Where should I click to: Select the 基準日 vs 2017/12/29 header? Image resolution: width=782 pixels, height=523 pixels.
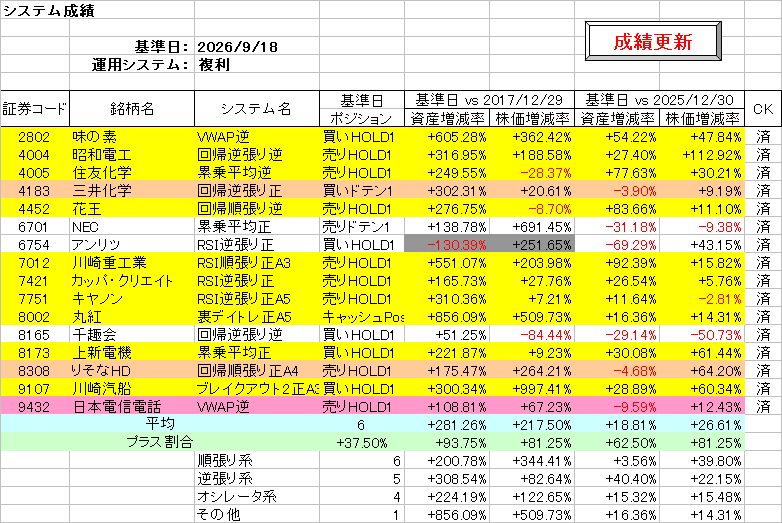click(x=489, y=100)
